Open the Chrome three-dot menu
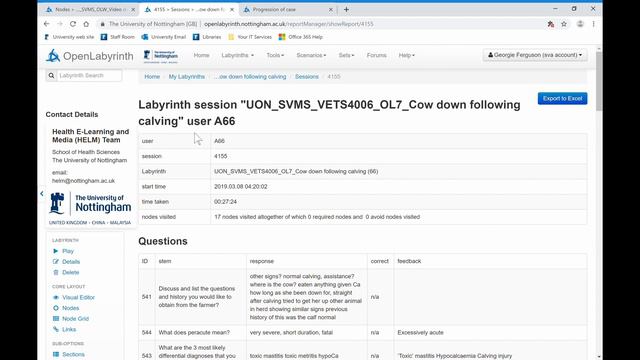 (x=593, y=24)
